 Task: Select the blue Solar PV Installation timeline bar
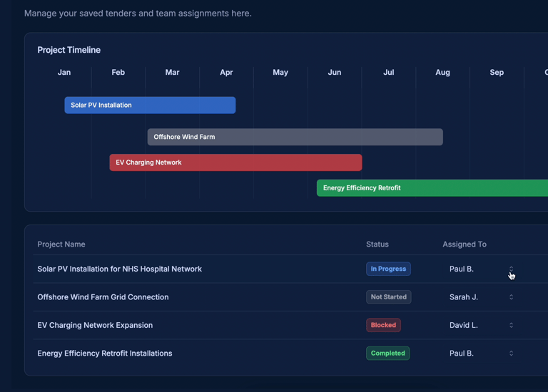coord(150,105)
